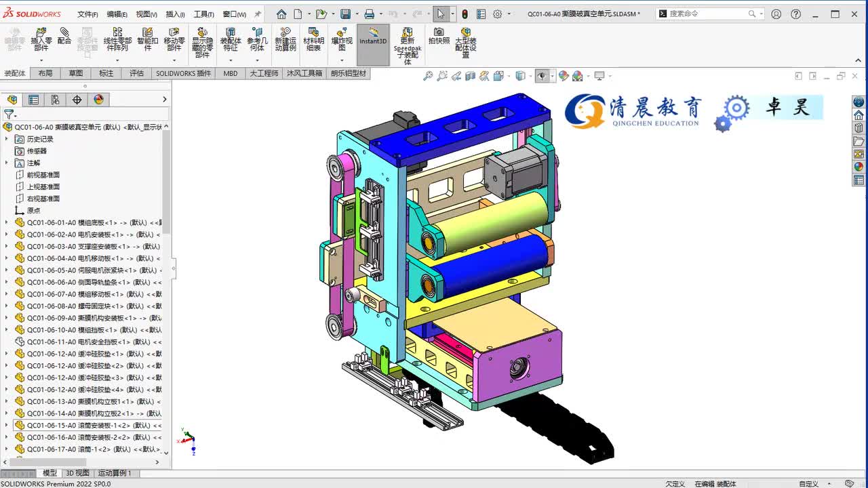Click New Motion Study (新建运动算例)
The image size is (868, 488).
pos(285,39)
